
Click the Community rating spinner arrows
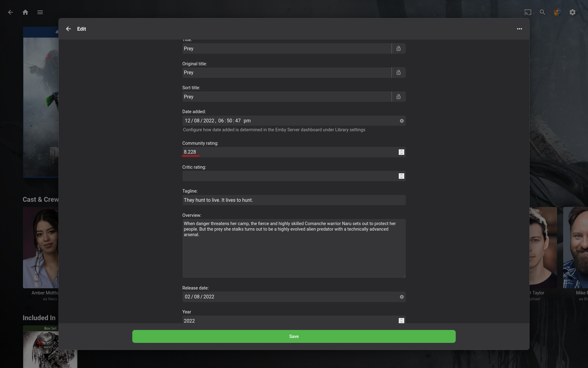(x=401, y=152)
